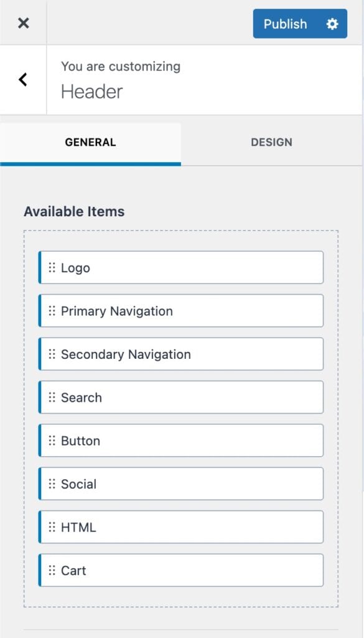This screenshot has width=364, height=638.
Task: Click the Publish button
Action: (x=285, y=24)
